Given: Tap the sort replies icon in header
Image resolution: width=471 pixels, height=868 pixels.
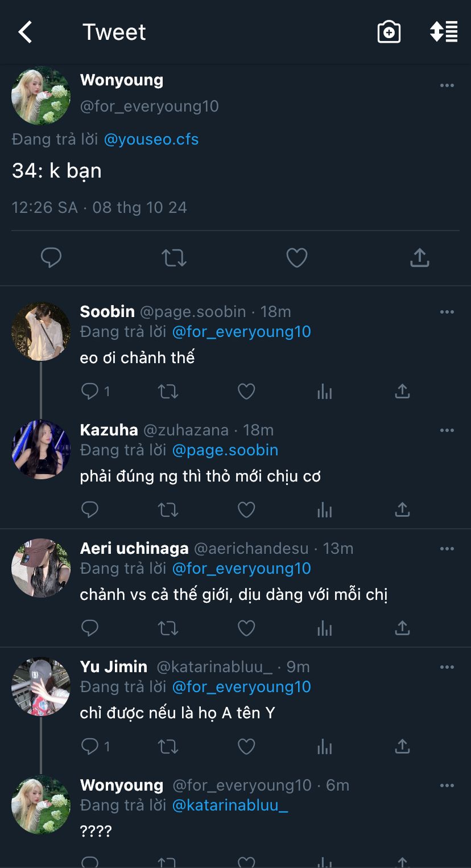Looking at the screenshot, I should (444, 32).
